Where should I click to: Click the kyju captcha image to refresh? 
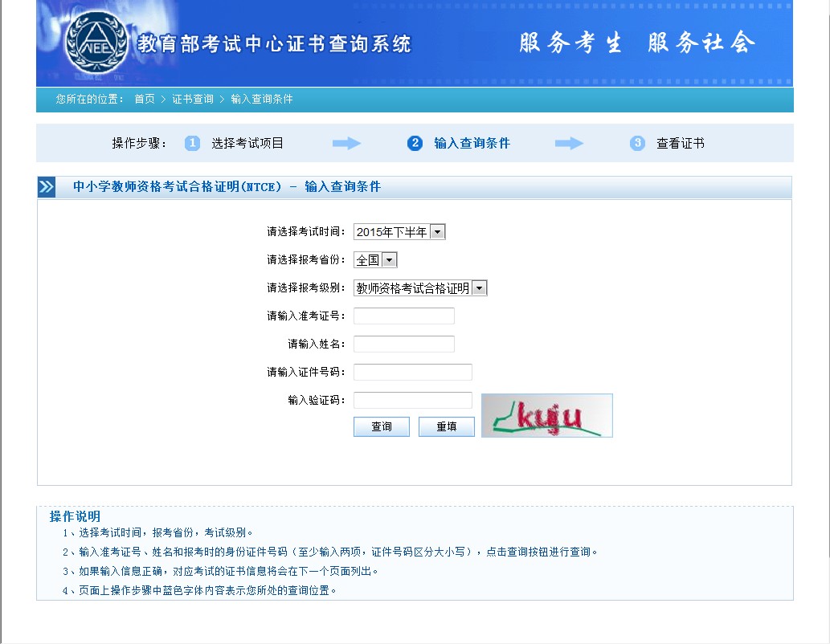[546, 415]
